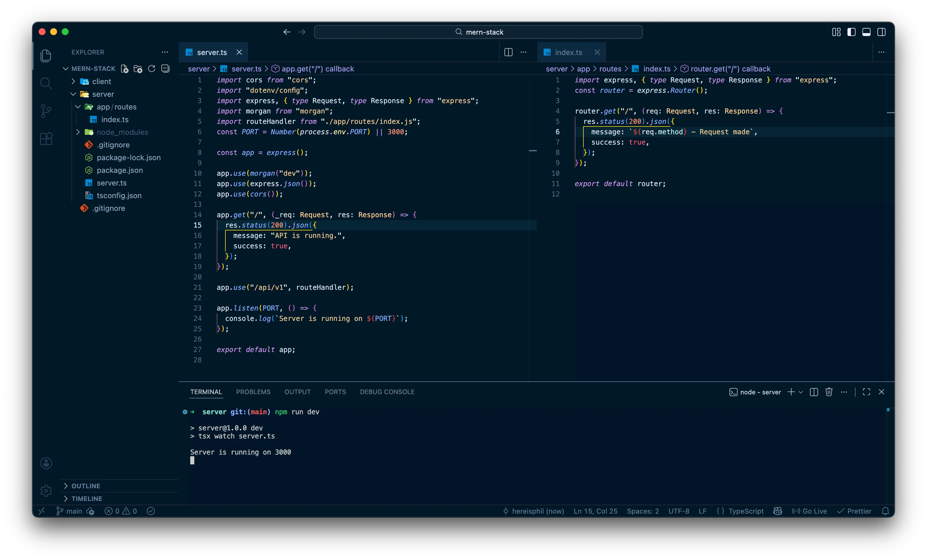
Task: Synchronize changes via cloud icon in status bar
Action: pyautogui.click(x=90, y=511)
